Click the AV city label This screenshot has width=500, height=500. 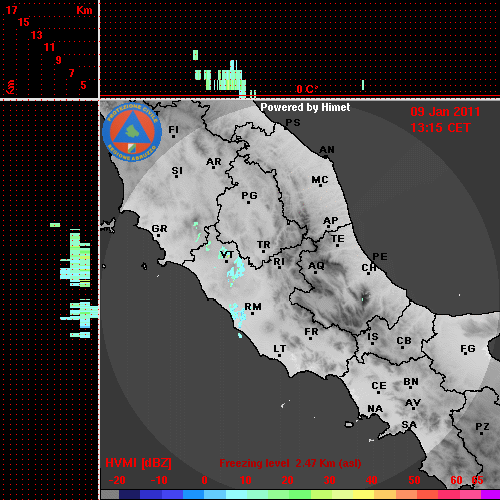tap(413, 403)
